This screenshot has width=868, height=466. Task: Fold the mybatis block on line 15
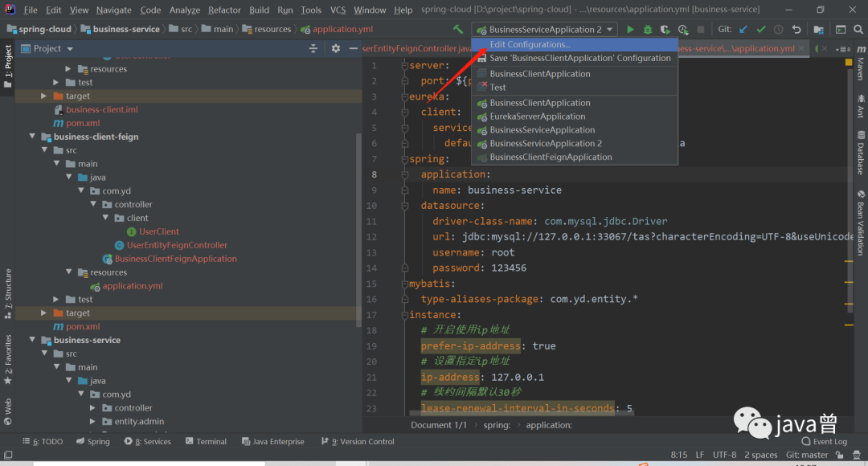pos(404,284)
